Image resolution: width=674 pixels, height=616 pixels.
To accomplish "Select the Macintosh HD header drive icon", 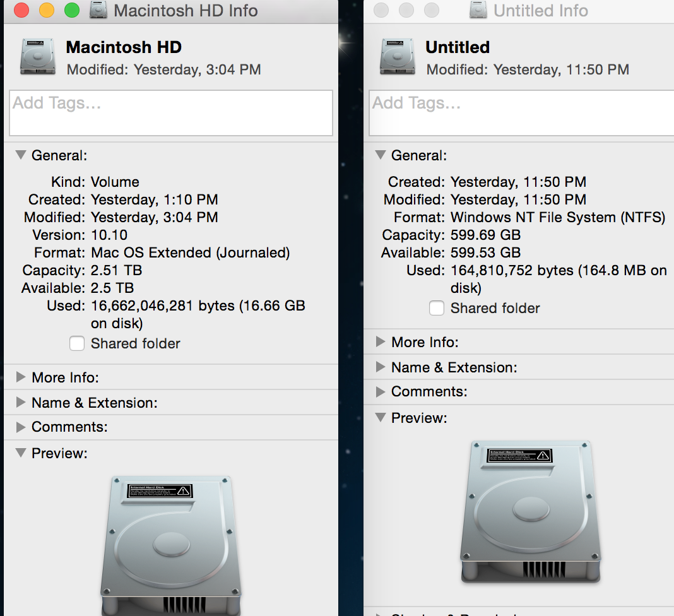I will point(38,57).
